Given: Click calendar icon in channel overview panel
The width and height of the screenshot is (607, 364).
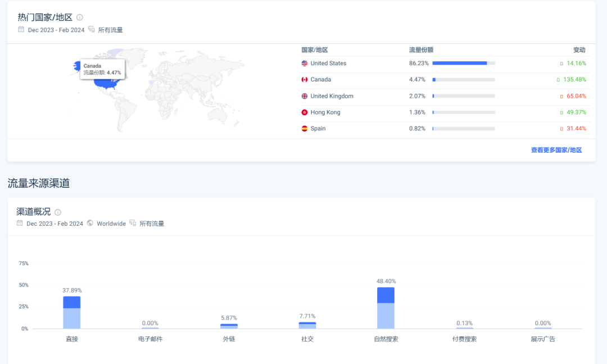Looking at the screenshot, I should coord(20,223).
